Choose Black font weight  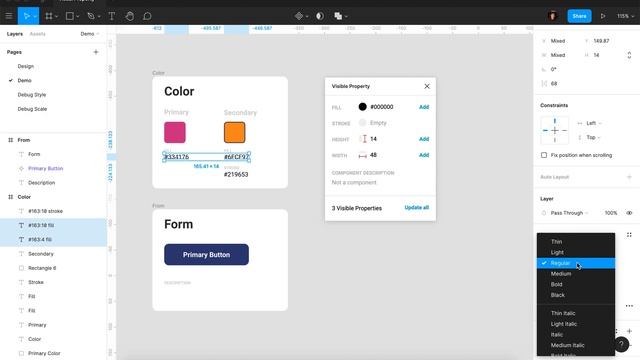[576, 295]
